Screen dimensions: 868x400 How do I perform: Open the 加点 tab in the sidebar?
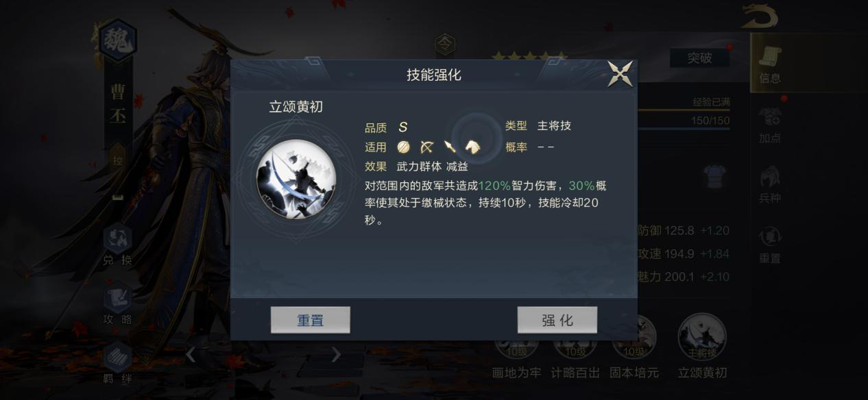point(770,125)
